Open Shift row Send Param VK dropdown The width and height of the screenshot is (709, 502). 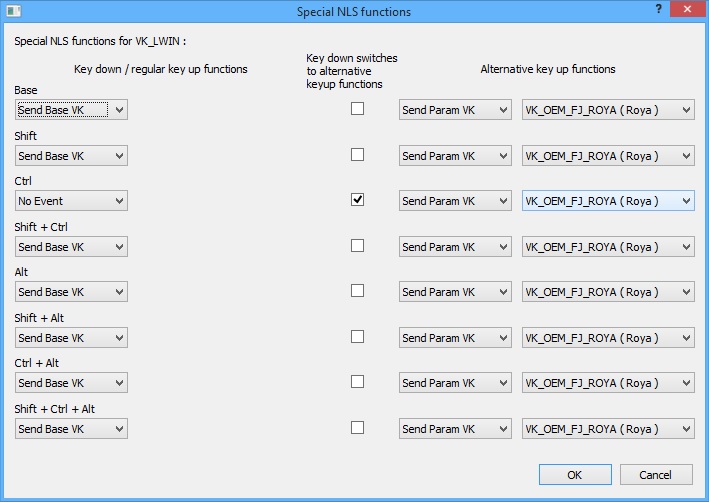(x=455, y=156)
